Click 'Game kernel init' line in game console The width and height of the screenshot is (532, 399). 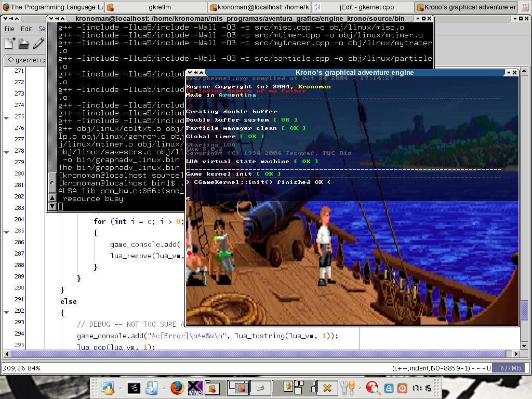click(233, 174)
